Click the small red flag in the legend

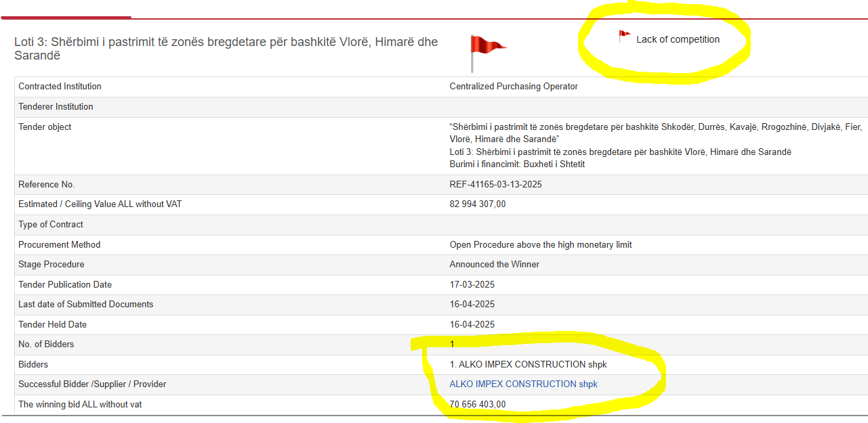click(624, 36)
